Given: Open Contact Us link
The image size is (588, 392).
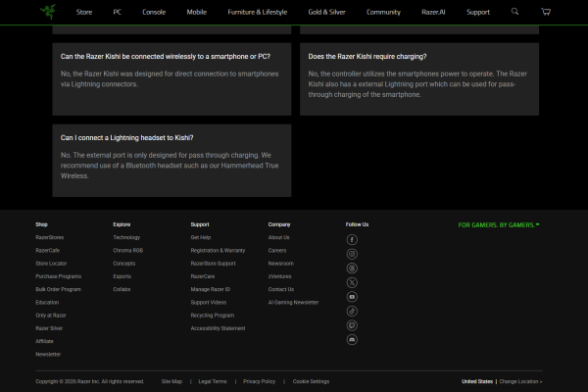Looking at the screenshot, I should [x=281, y=289].
